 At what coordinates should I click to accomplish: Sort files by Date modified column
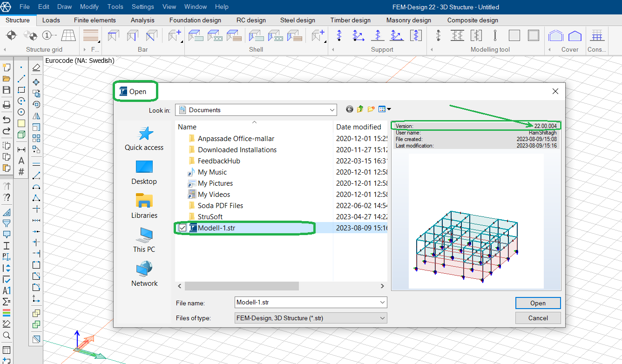point(358,127)
